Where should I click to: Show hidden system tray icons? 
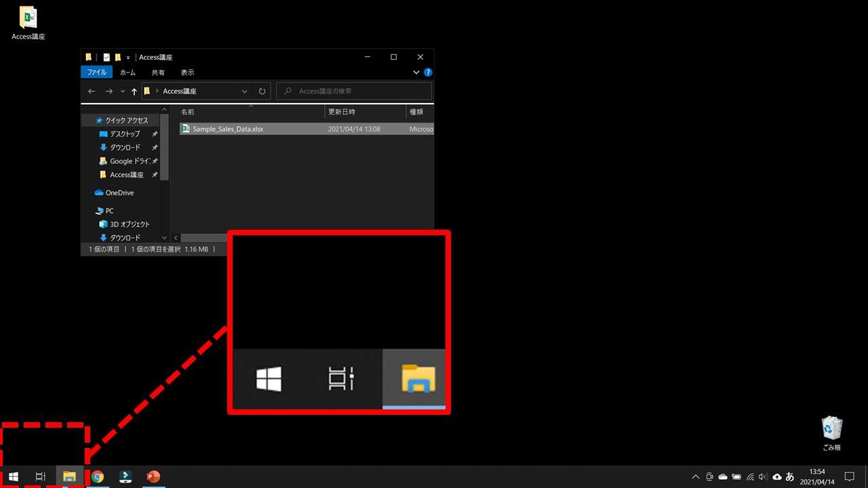pos(694,476)
